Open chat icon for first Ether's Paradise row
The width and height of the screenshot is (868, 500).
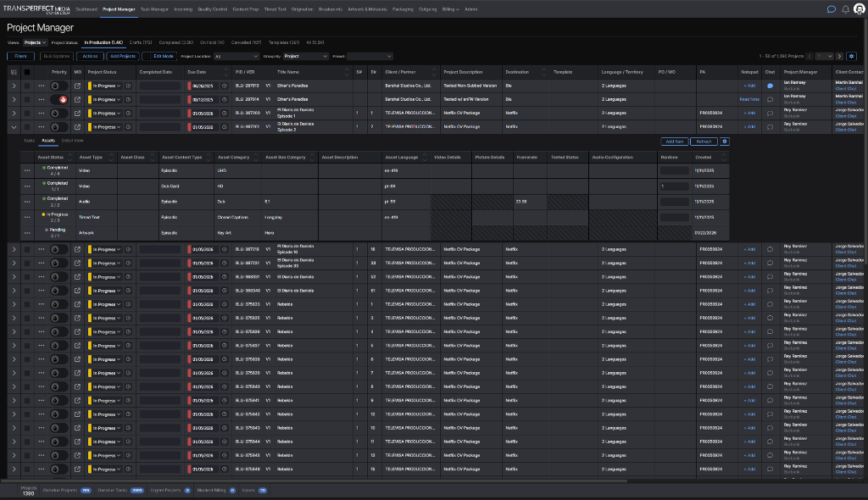(x=770, y=86)
